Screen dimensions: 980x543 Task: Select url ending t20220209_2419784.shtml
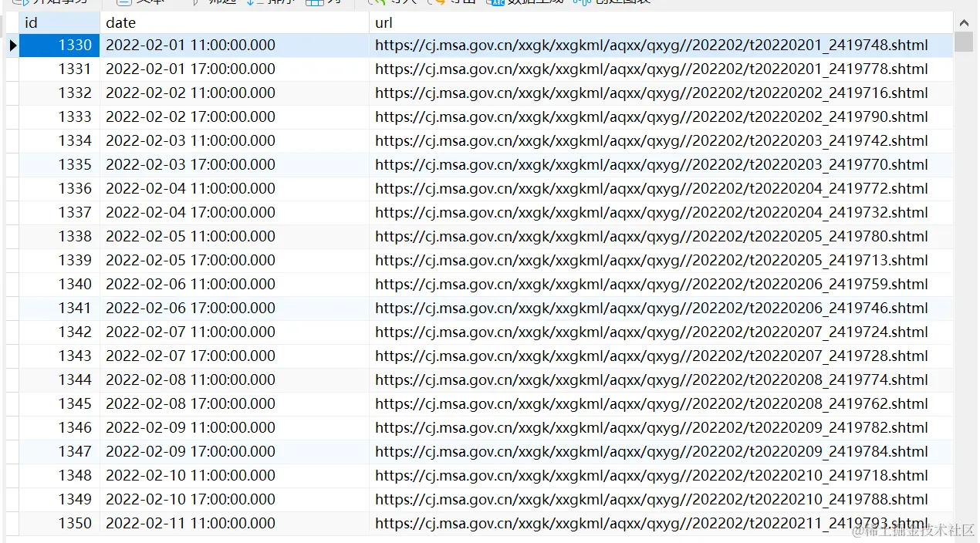pyautogui.click(x=661, y=452)
